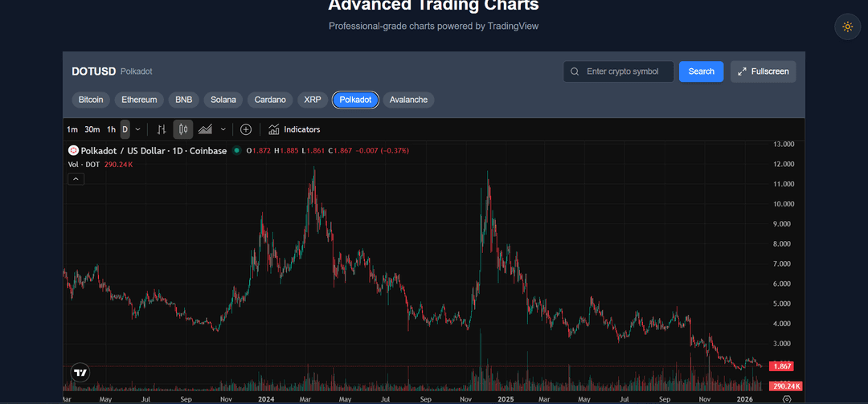Click the DOTUSD symbol heading
The image size is (868, 404).
pos(93,72)
